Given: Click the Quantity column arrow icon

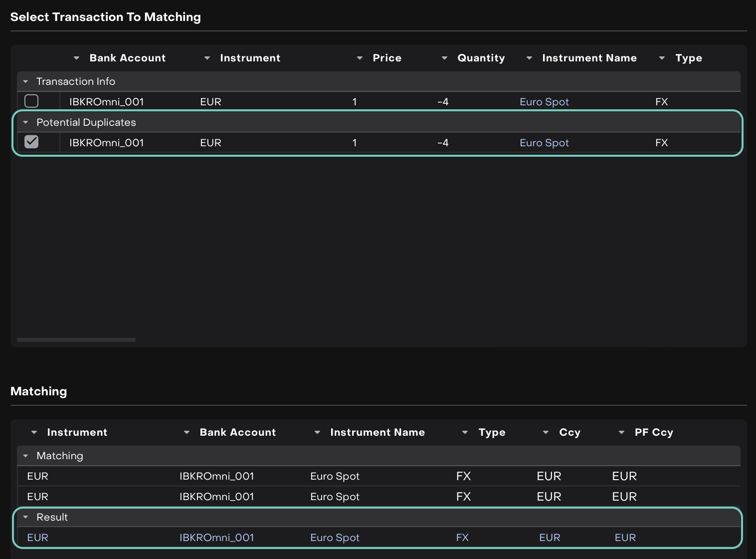Looking at the screenshot, I should pyautogui.click(x=444, y=58).
